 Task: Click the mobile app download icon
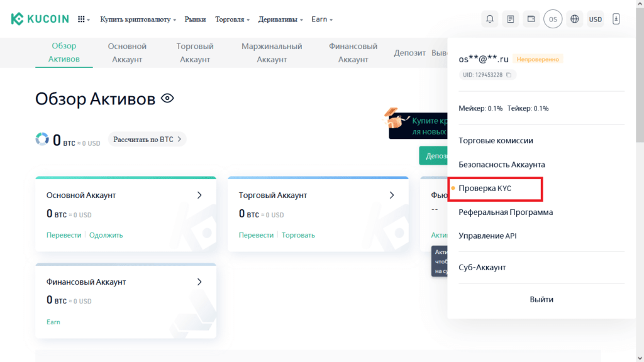[x=616, y=19]
